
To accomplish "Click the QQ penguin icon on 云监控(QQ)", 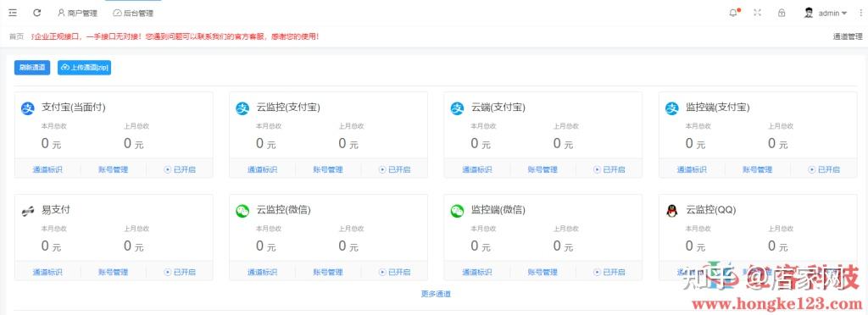I will [672, 211].
